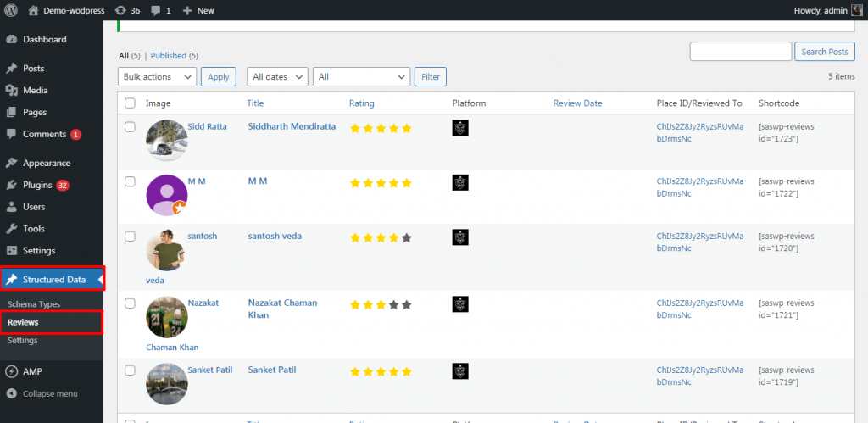868x423 pixels.
Task: Go to Schema Types submenu item
Action: point(34,304)
